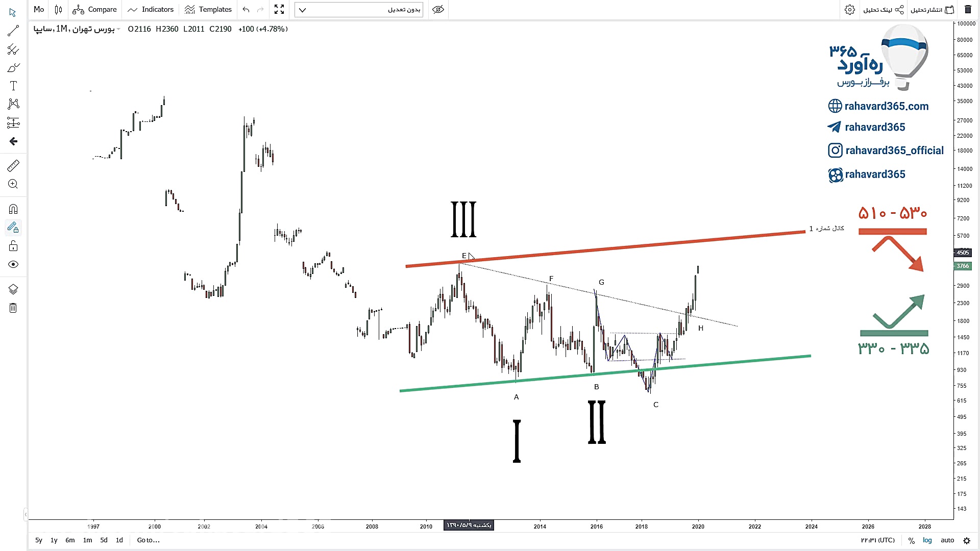Open the object tree layers icon
This screenshot has height=551, width=980.
[x=13, y=289]
